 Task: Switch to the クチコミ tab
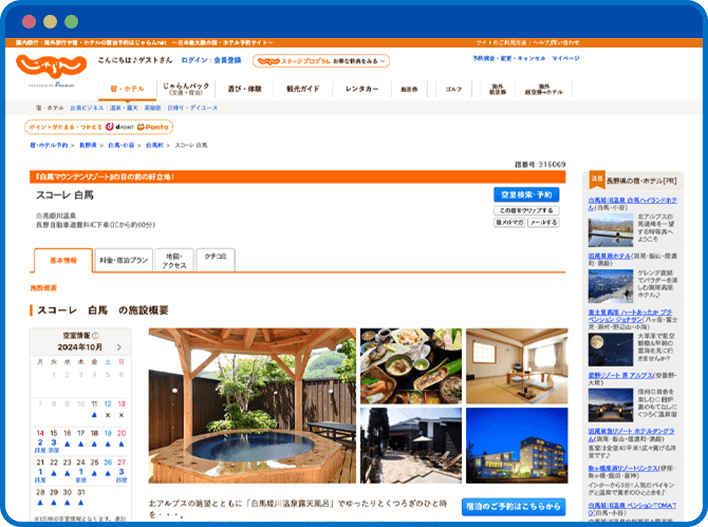tap(215, 260)
